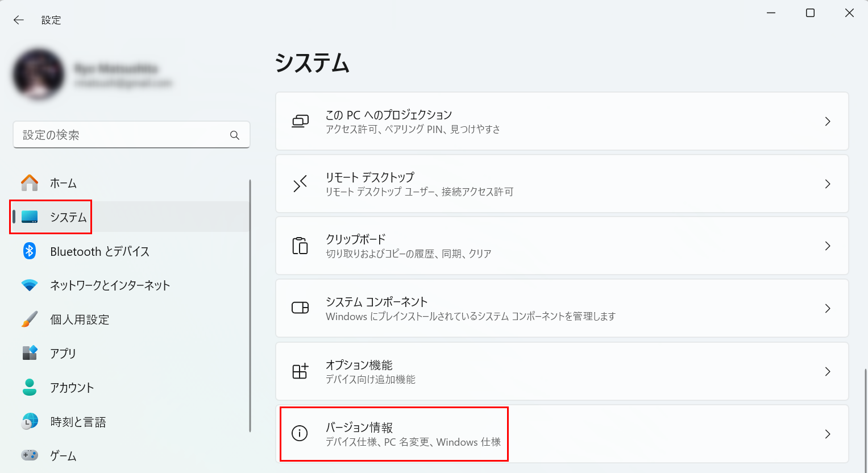Expand the リモートデスクトップ settings row
Viewport: 868px width, 473px height.
(828, 183)
